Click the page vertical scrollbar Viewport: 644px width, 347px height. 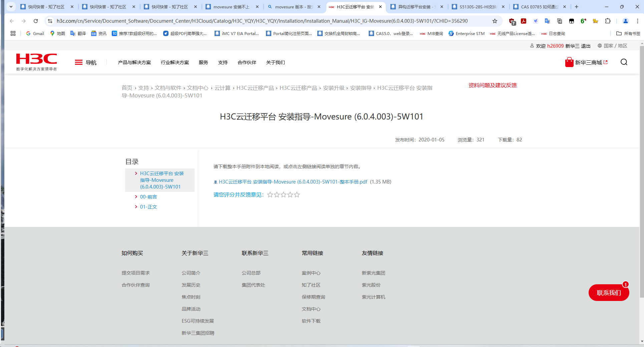coord(642,172)
